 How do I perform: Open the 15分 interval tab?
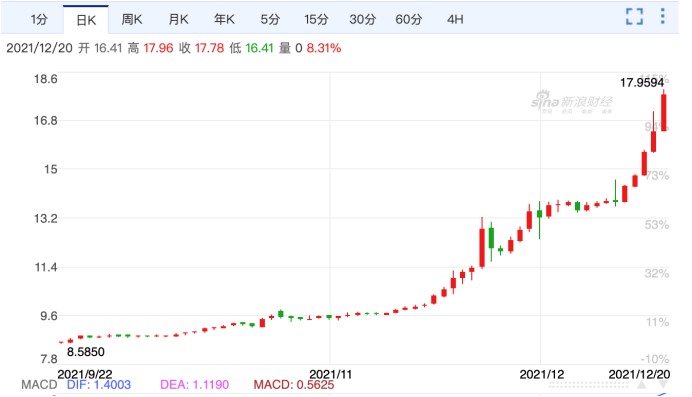click(316, 19)
